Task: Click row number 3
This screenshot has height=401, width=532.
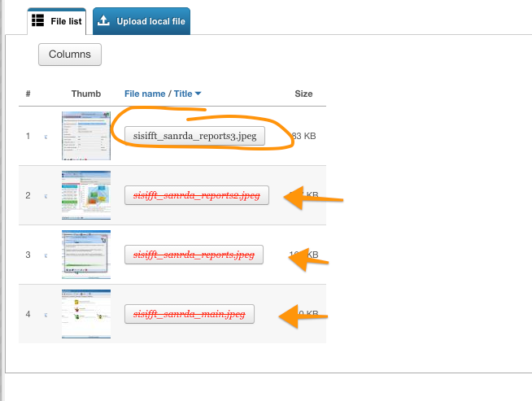Action: 28,255
